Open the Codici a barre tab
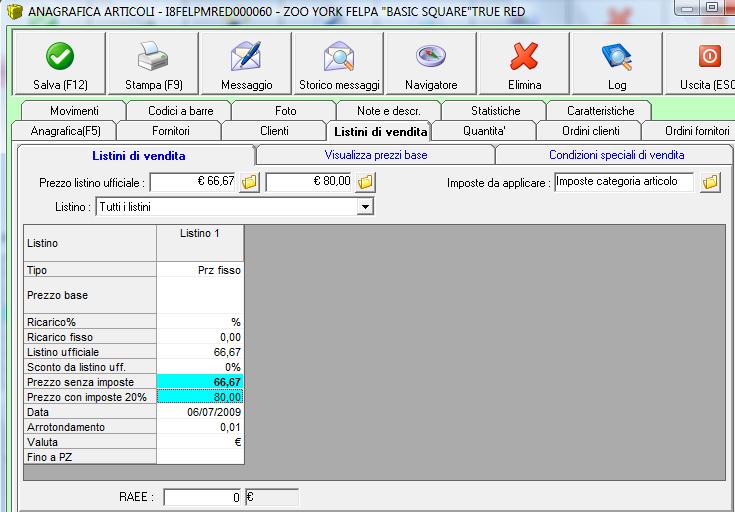The height and width of the screenshot is (512, 735). (x=180, y=111)
